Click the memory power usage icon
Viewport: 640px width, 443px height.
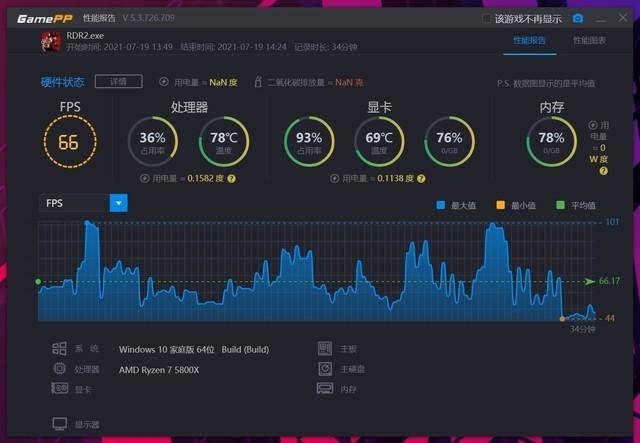click(x=593, y=125)
